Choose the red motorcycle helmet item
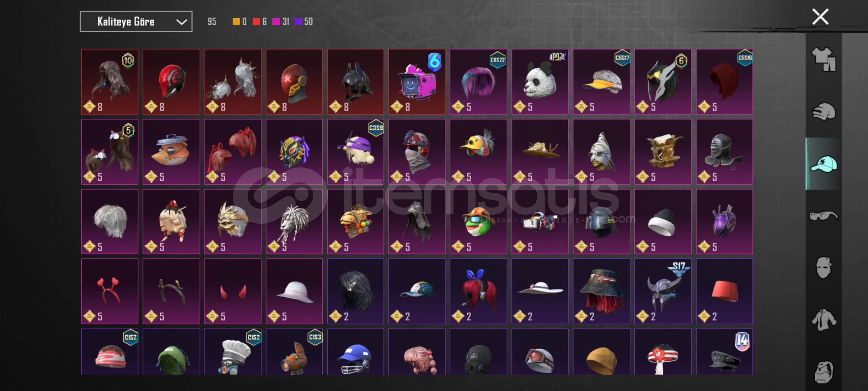 tap(171, 82)
